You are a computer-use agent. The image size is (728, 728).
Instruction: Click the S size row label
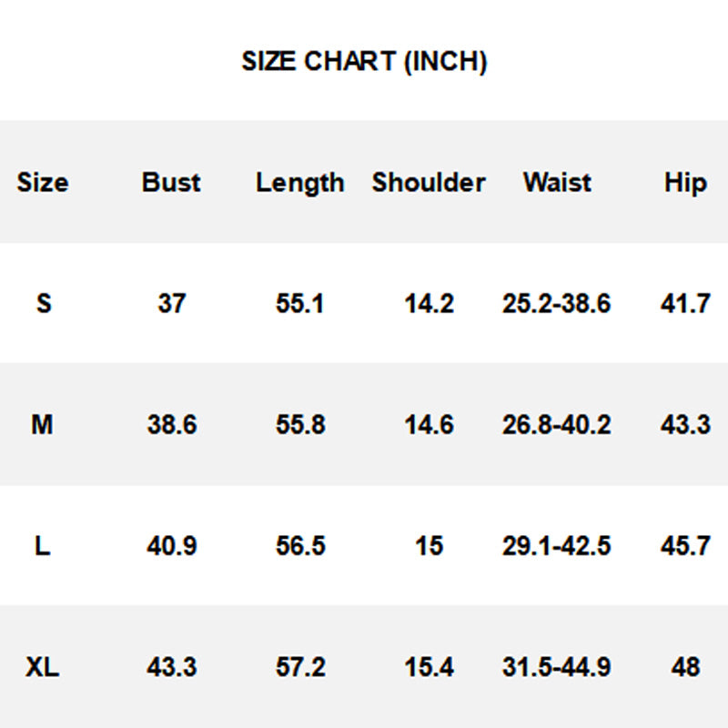[x=44, y=303]
